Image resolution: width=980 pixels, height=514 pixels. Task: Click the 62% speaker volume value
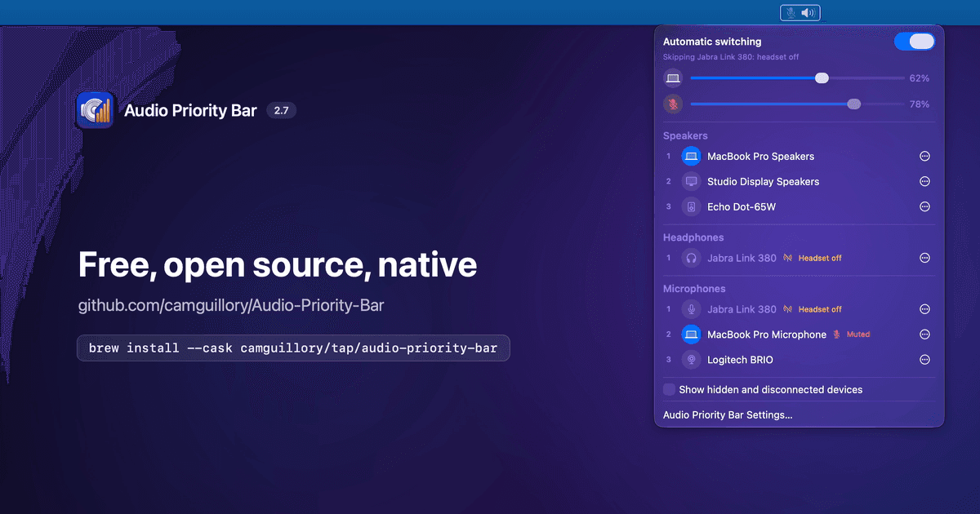tap(920, 78)
